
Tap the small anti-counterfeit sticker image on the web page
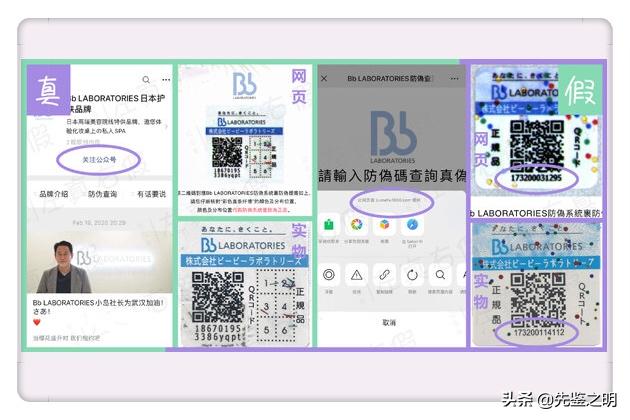(244, 145)
